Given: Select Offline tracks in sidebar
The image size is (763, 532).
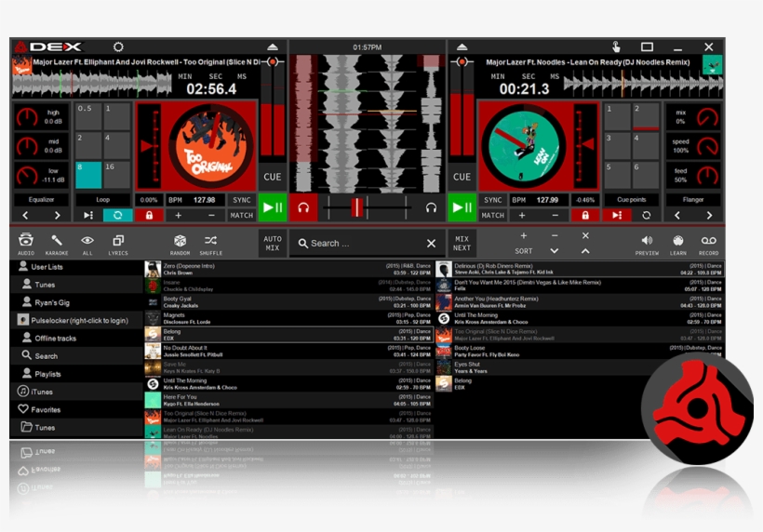Looking at the screenshot, I should [76, 338].
